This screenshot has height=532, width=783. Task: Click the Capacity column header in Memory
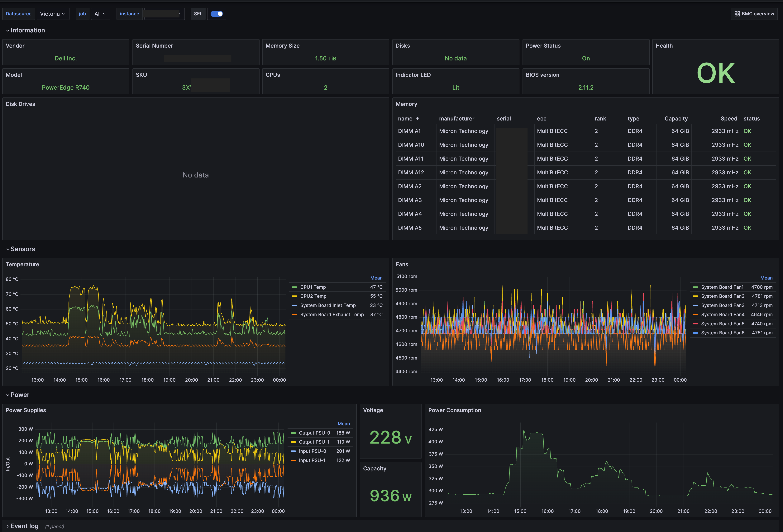pos(676,119)
